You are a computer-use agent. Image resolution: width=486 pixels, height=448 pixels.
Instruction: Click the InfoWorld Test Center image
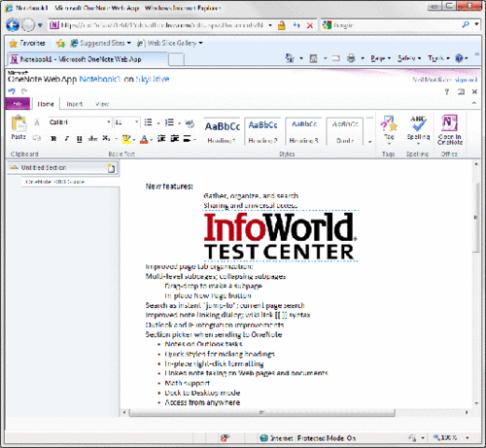point(281,236)
